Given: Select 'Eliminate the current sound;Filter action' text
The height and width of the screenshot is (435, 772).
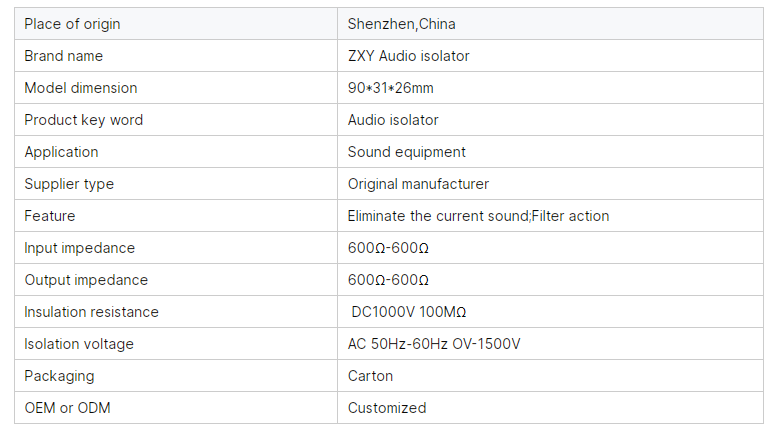Looking at the screenshot, I should click(x=479, y=216).
